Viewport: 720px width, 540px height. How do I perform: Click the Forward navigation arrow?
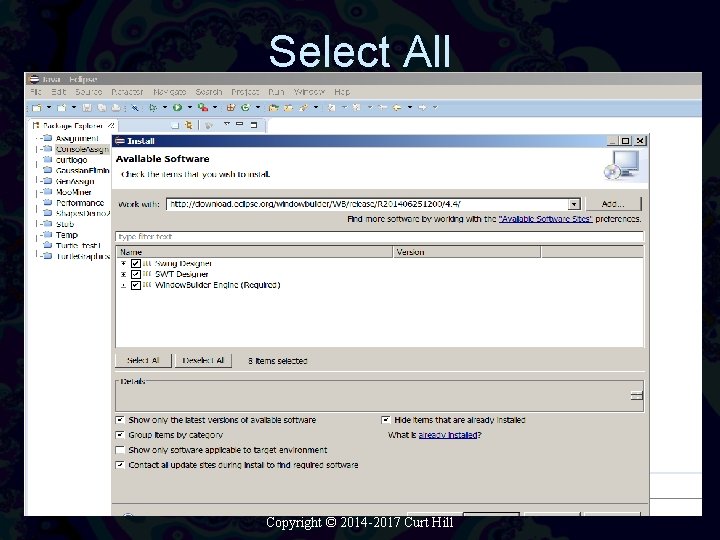tap(422, 108)
